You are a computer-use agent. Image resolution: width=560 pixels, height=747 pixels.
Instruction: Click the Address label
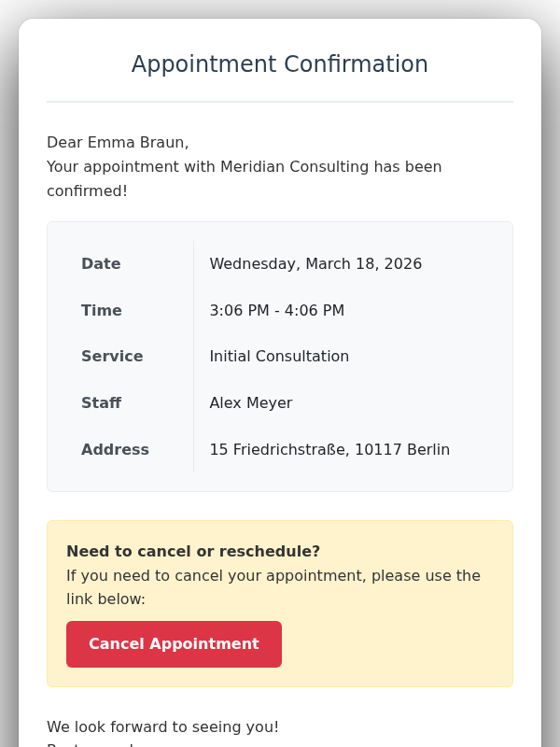coord(115,449)
